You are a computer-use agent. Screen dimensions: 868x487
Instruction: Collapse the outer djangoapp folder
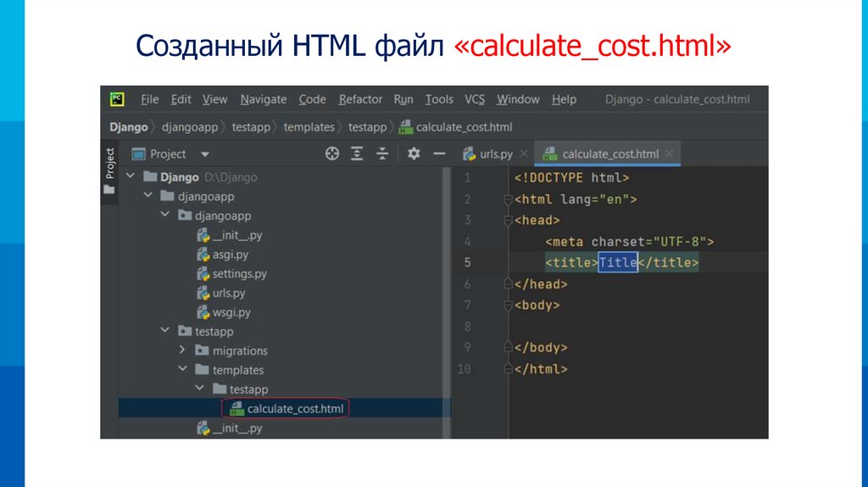147,196
